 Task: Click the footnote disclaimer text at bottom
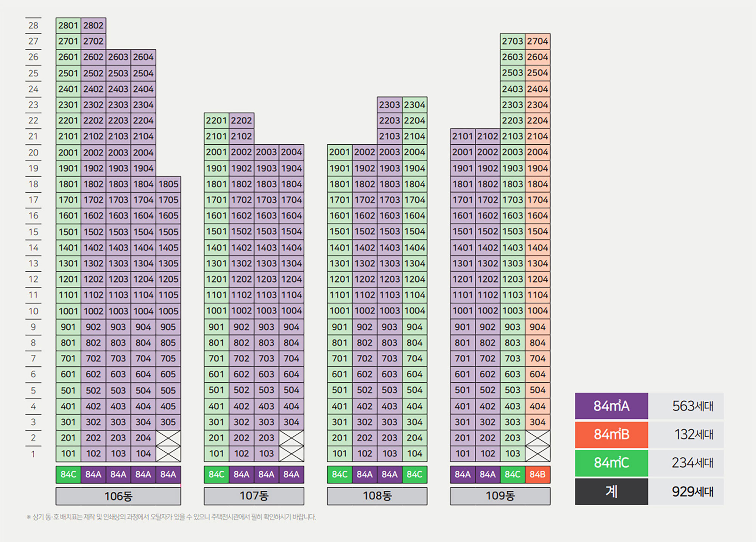171,517
